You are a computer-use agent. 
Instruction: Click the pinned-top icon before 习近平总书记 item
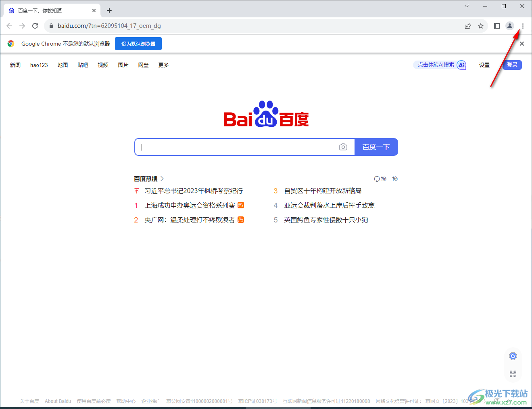(137, 191)
